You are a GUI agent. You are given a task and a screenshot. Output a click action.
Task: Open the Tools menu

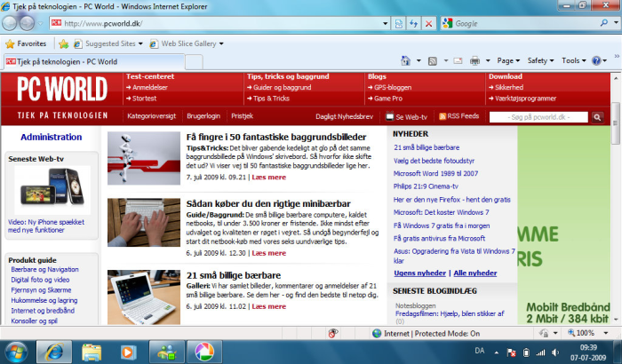click(574, 60)
